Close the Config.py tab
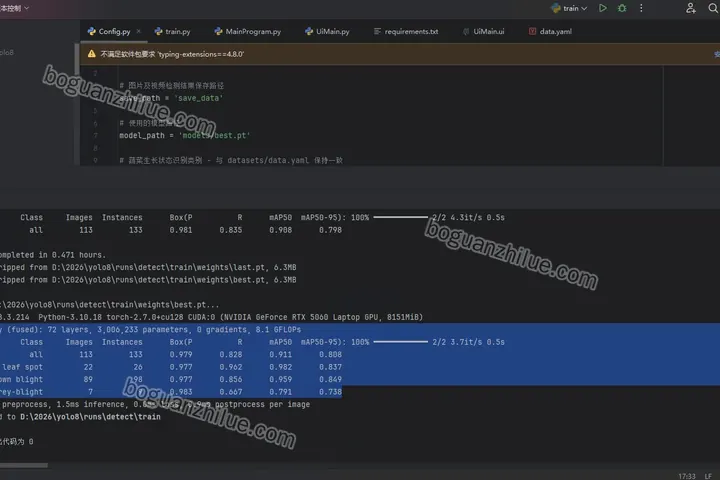Image resolution: width=720 pixels, height=480 pixels. 139,31
